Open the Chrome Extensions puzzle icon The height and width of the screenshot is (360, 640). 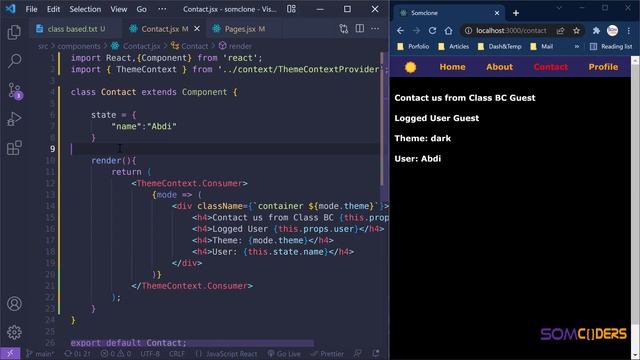point(596,31)
